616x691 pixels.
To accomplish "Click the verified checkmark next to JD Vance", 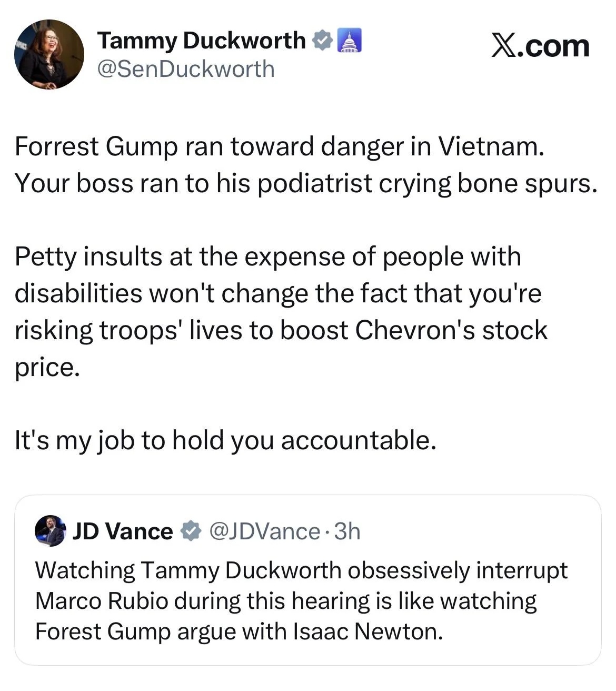I will (190, 531).
